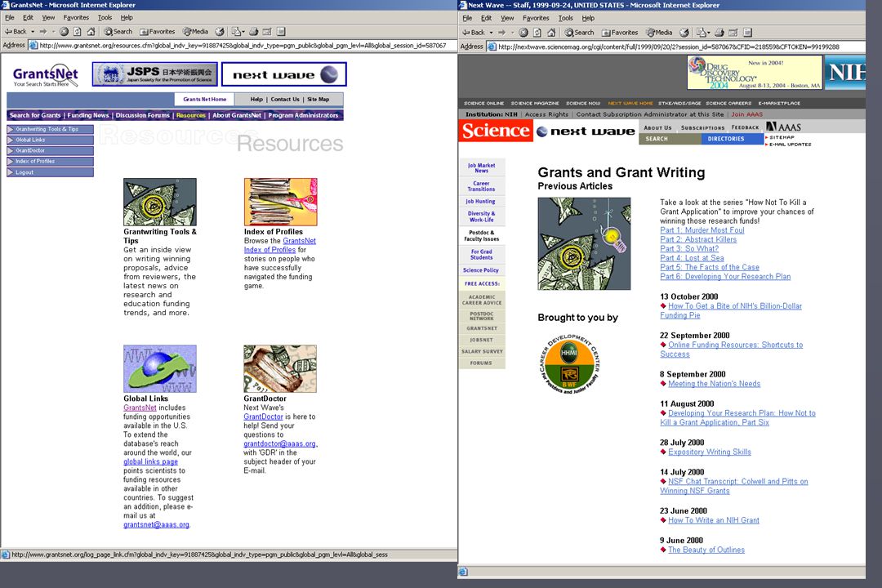Click Refresh icon in Next Wave window toolbar
882x588 pixels.
coord(537,32)
